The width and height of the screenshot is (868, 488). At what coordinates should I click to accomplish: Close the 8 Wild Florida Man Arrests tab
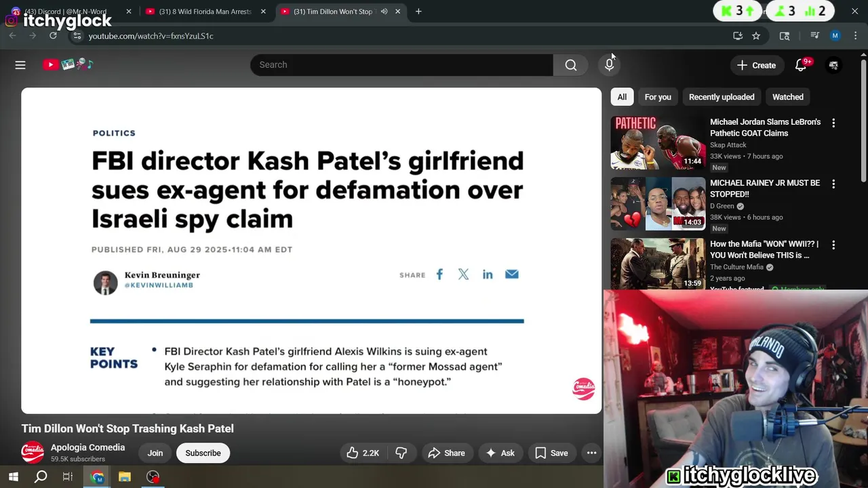click(x=263, y=12)
